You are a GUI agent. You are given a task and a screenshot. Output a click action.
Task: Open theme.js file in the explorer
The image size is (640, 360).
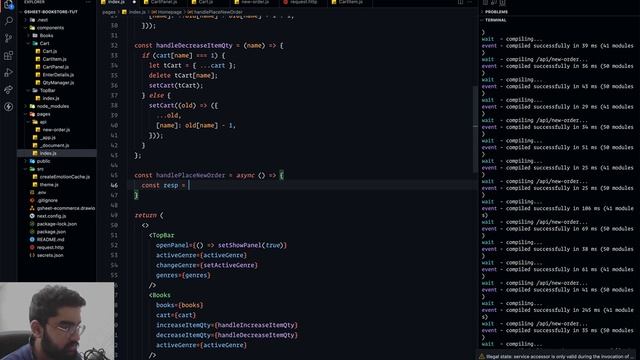pos(49,184)
